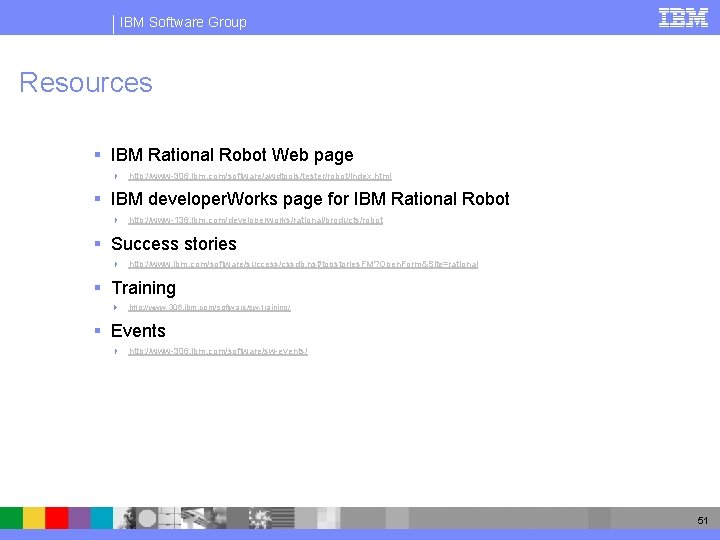Click the 'IBM Software Group' header text
The image size is (720, 540).
pyautogui.click(x=183, y=22)
